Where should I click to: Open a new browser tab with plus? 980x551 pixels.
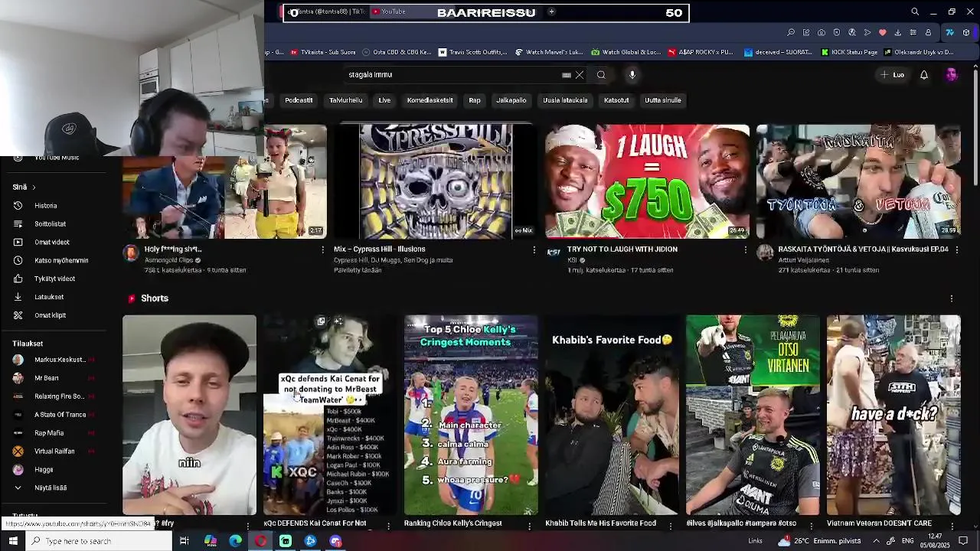tap(551, 12)
